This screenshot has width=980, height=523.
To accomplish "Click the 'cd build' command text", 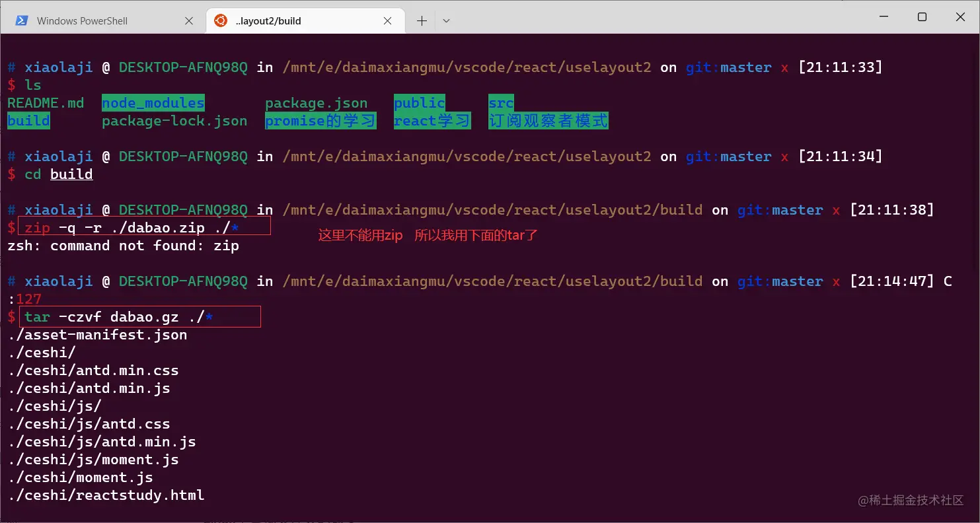I will [x=59, y=174].
